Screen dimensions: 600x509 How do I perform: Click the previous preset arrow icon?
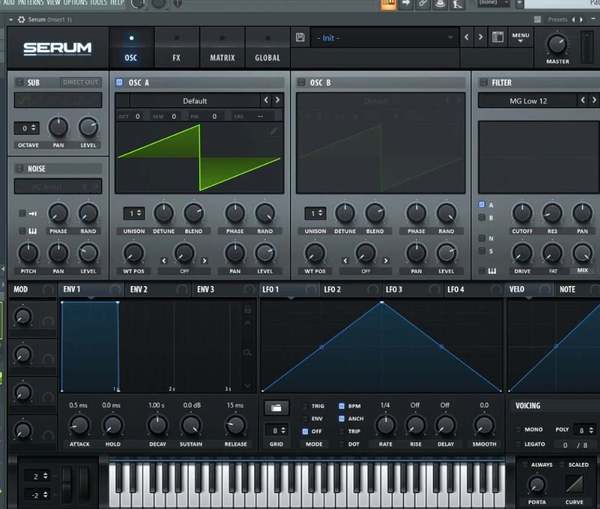466,37
